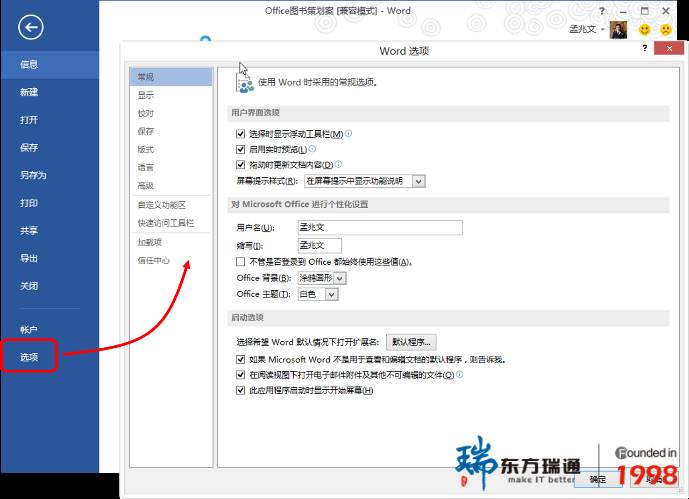Close the Word 选项 dialog with red X
This screenshot has height=499, width=689.
tap(669, 48)
